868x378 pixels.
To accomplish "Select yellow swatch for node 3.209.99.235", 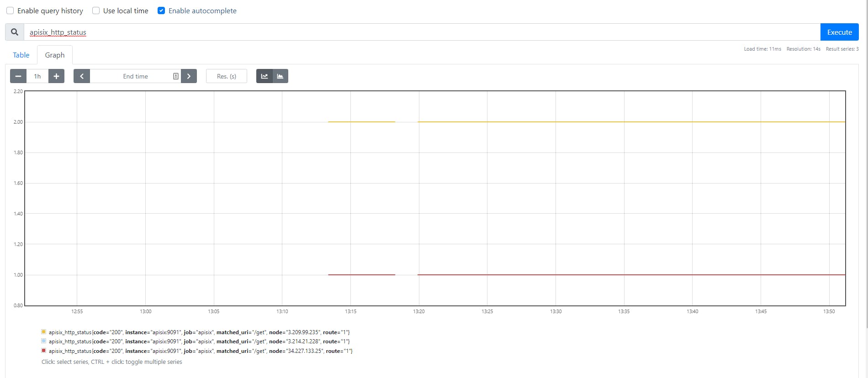I will pyautogui.click(x=44, y=332).
